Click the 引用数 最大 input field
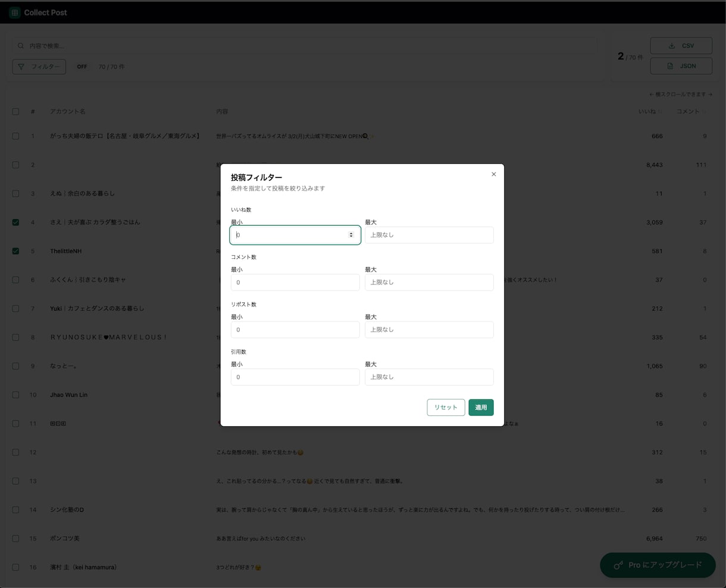 pyautogui.click(x=429, y=377)
